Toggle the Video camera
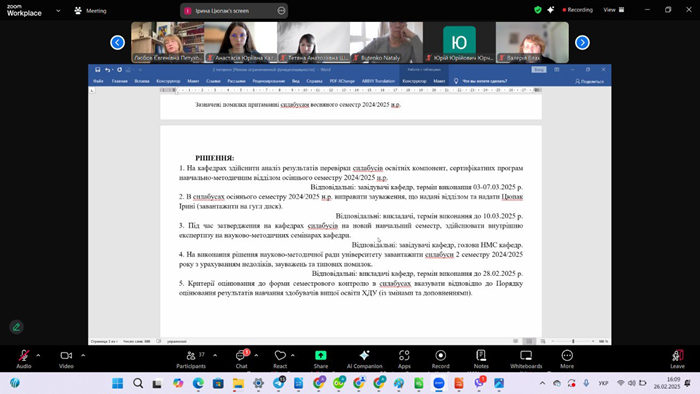The height and width of the screenshot is (394, 700). coord(66,359)
